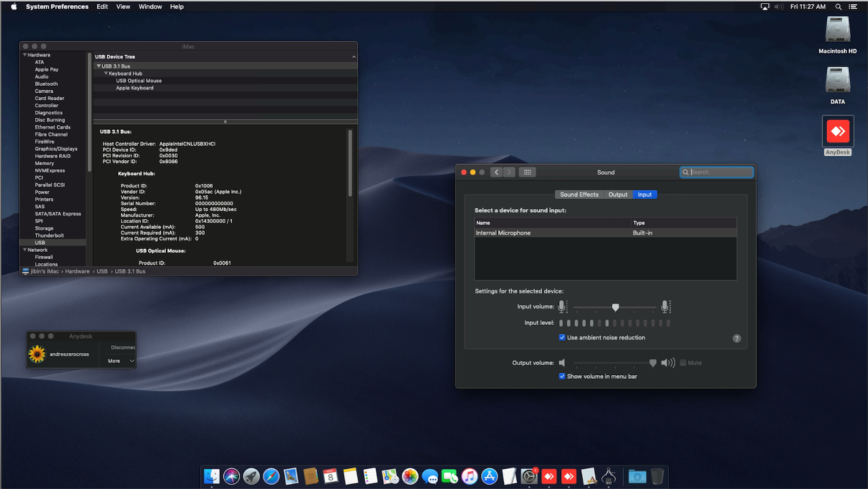
Task: Open Mail stamp icon in Dock
Action: pyautogui.click(x=291, y=476)
